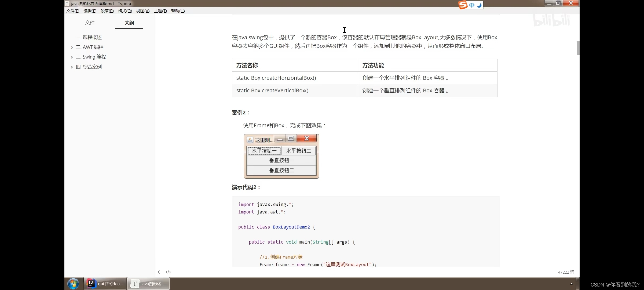Toggle source code mode icon
This screenshot has height=290, width=644.
click(x=168, y=272)
